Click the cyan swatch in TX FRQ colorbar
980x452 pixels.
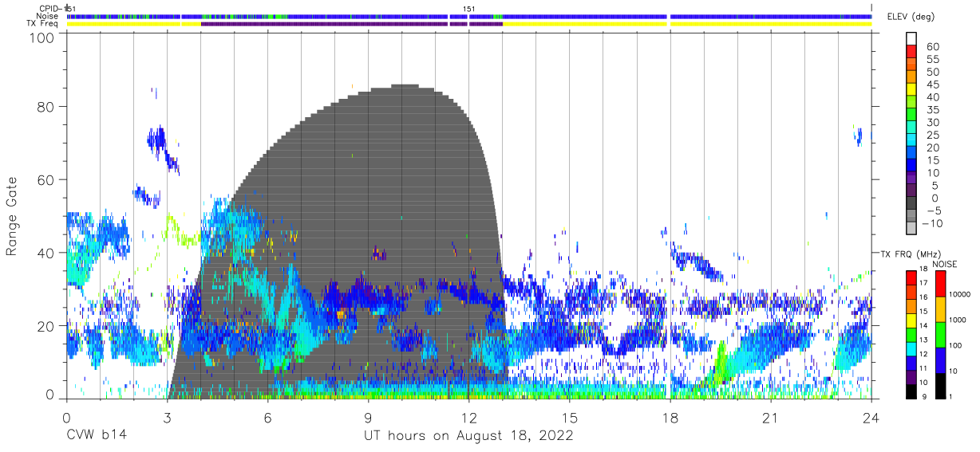coord(911,349)
